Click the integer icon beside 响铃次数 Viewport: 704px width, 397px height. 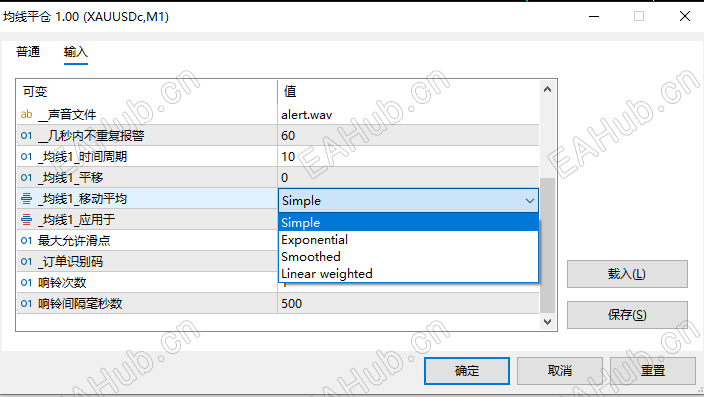click(26, 282)
